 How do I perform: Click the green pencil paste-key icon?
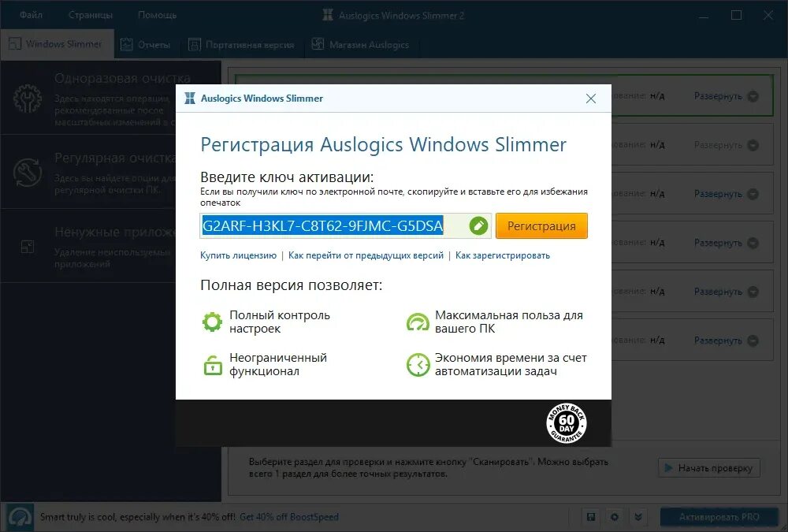pyautogui.click(x=478, y=225)
